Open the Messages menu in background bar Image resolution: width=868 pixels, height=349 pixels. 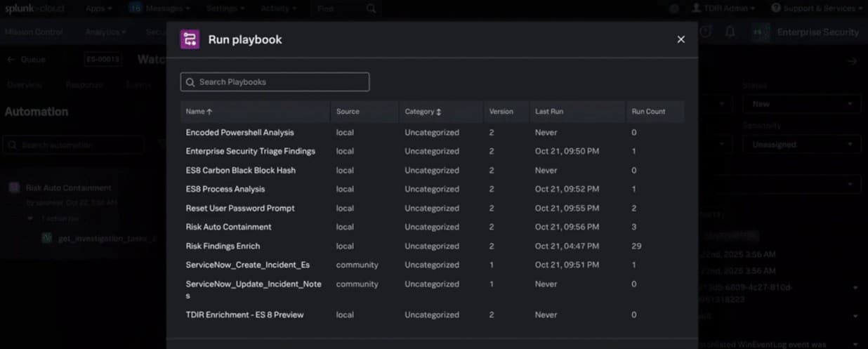pos(168,8)
